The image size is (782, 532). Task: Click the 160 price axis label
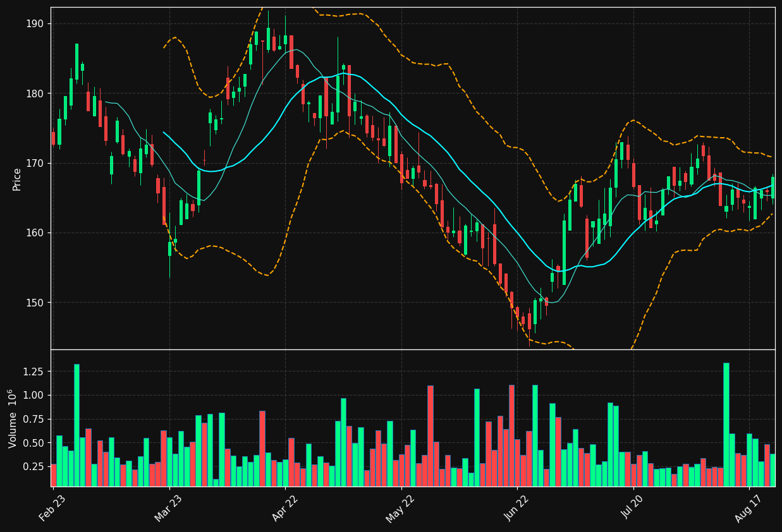[35, 233]
